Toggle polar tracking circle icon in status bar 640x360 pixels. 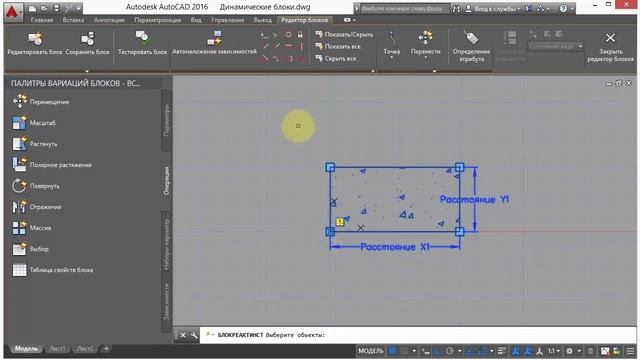click(450, 351)
